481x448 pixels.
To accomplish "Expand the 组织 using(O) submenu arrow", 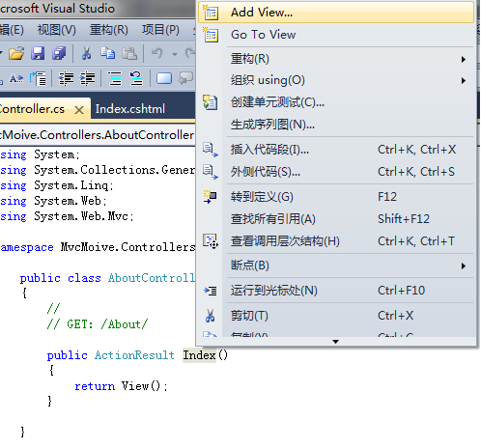I will (x=464, y=80).
